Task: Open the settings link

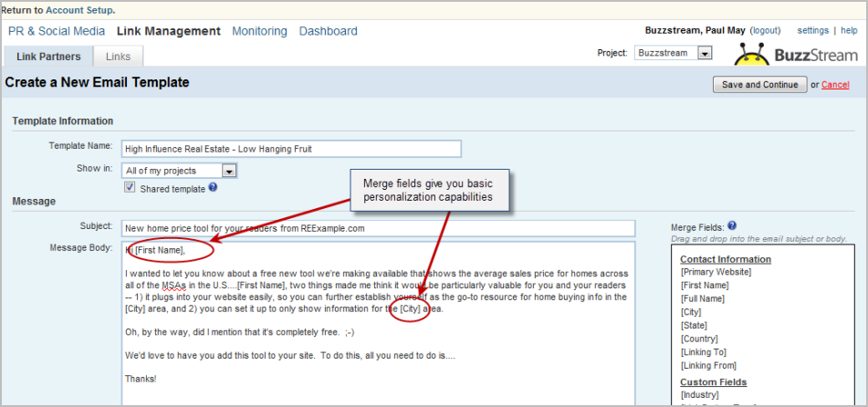Action: tap(812, 30)
